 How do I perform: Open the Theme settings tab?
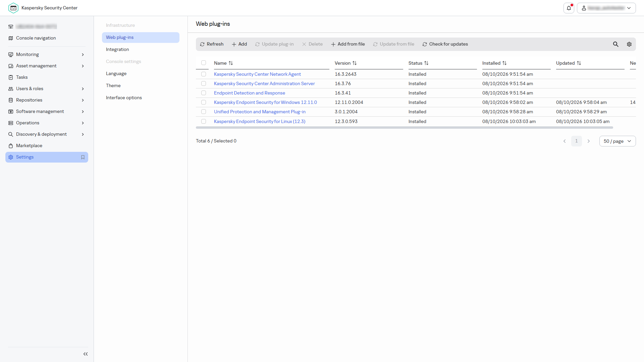[x=141, y=86]
